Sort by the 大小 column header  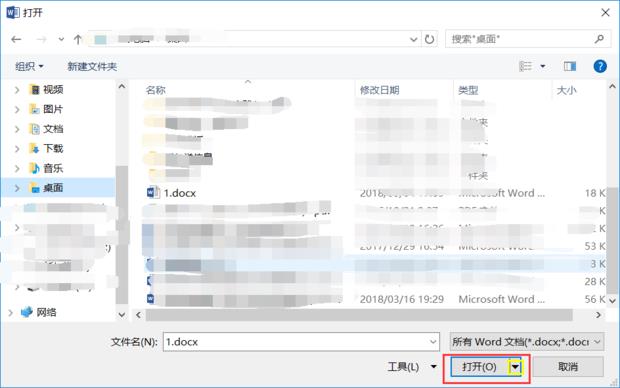tap(566, 90)
